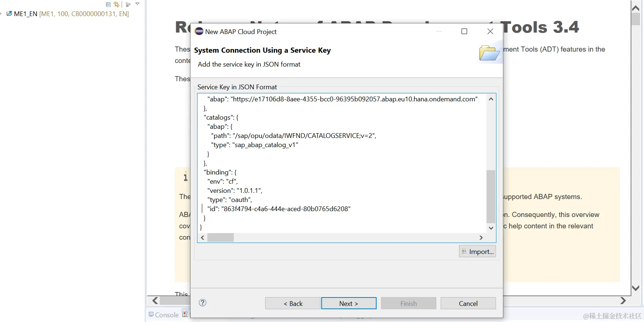Click the Console tab monitor icon
The width and height of the screenshot is (644, 322).
(151, 314)
